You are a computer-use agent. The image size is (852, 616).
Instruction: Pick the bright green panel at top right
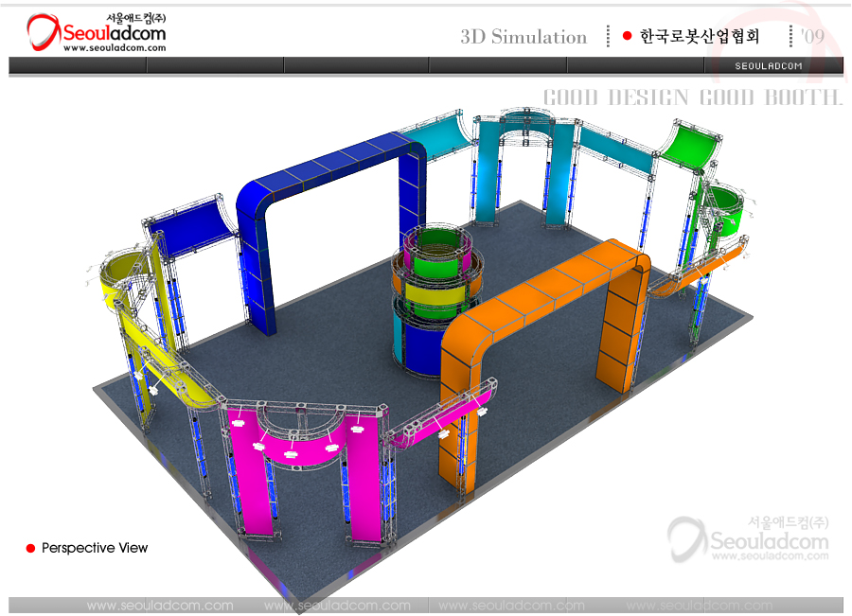pyautogui.click(x=689, y=145)
